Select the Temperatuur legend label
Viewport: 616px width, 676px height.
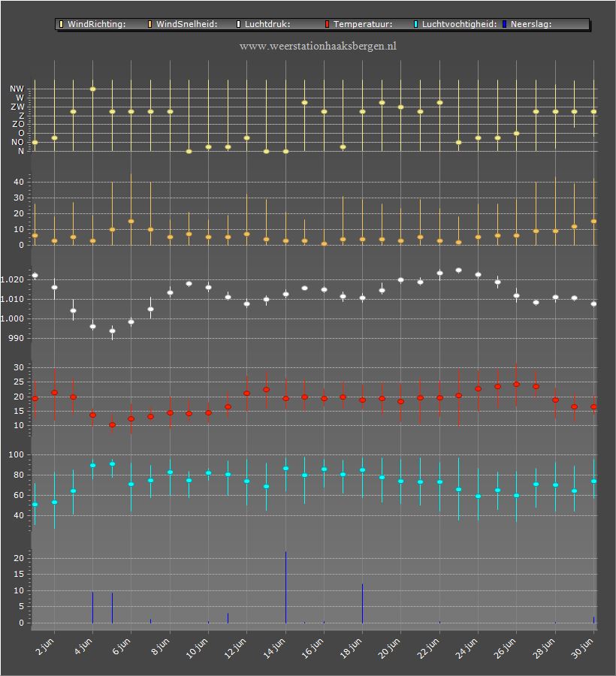click(x=363, y=24)
